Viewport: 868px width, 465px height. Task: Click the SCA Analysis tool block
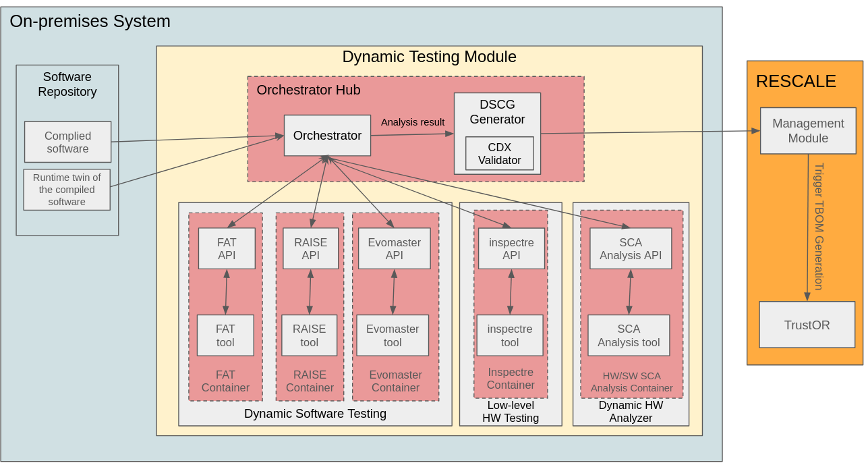[x=629, y=335]
